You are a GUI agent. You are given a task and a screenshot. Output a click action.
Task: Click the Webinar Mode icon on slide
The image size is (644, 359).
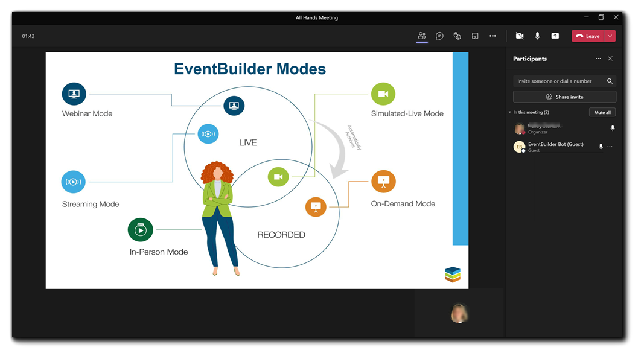[74, 94]
